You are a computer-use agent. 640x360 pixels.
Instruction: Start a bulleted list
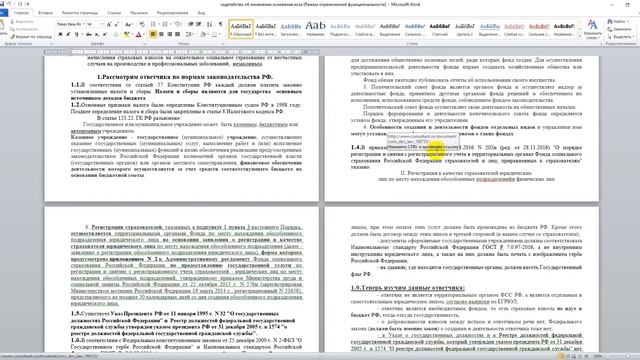[154, 24]
